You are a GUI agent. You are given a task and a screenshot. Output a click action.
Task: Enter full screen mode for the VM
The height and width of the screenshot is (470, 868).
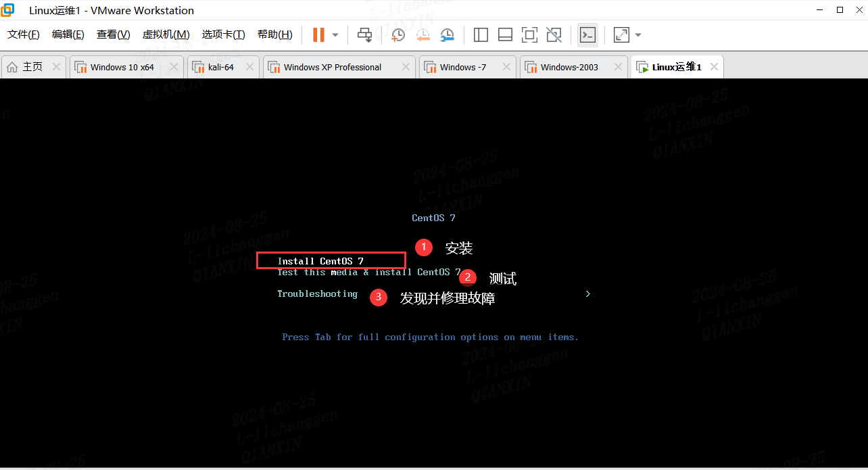[529, 35]
